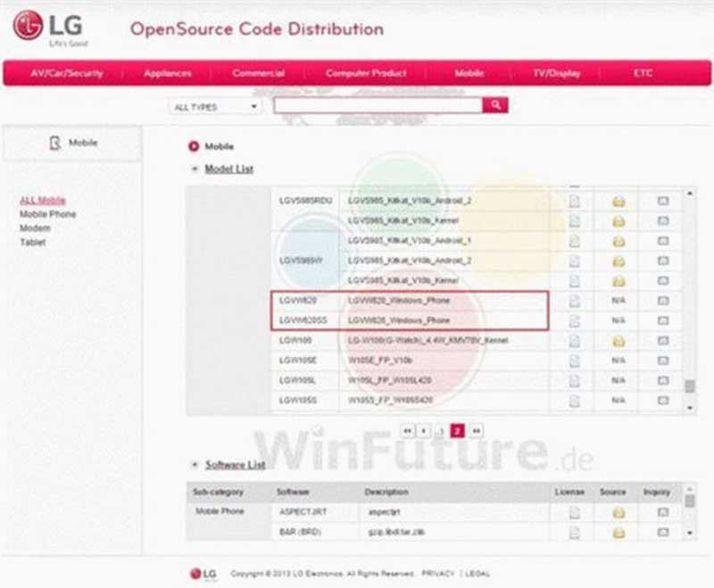This screenshot has height=588, width=714.
Task: Download source for LGVS985RDU Android_2 entry
Action: [x=618, y=201]
